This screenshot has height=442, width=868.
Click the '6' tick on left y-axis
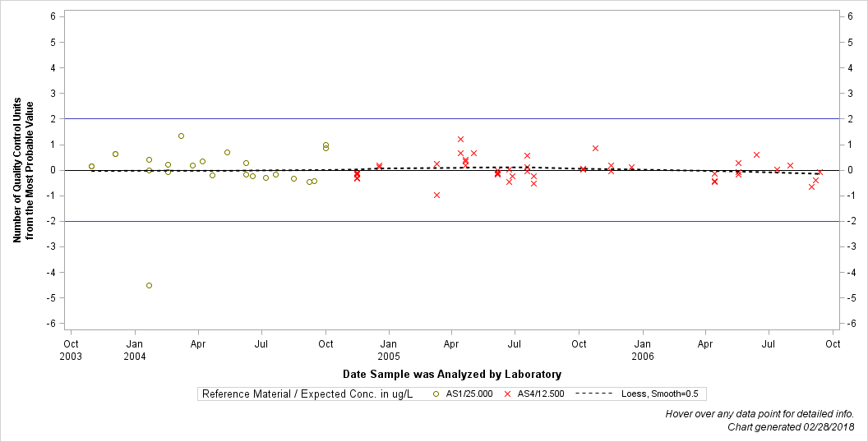point(53,16)
